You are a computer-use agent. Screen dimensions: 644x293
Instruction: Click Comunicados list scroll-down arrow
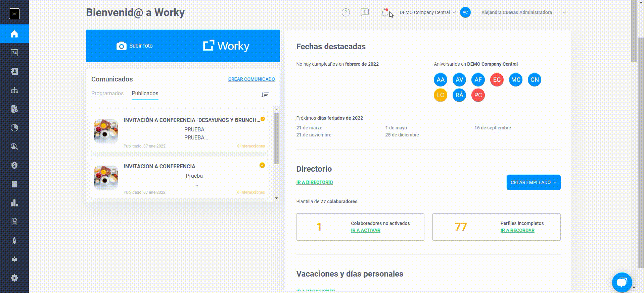(x=276, y=198)
